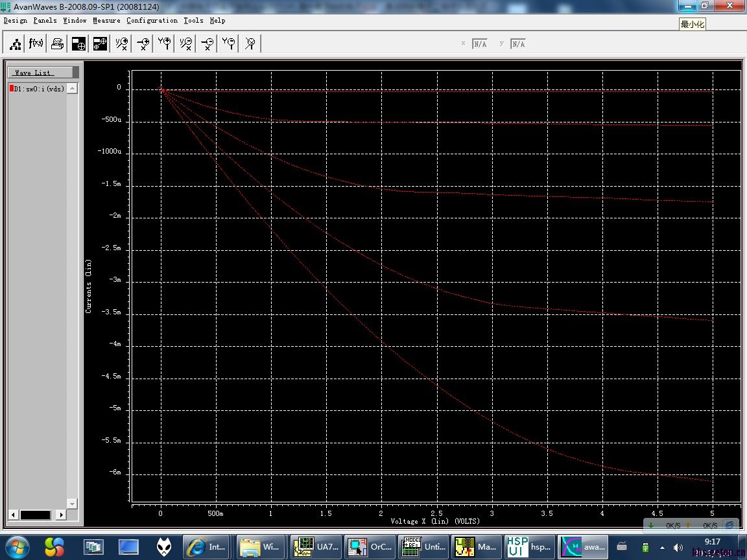Open the Design menu

click(x=16, y=21)
